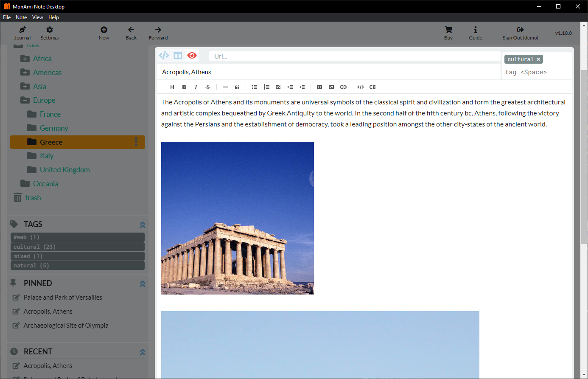588x379 pixels.
Task: Insert a hyperlink in the note
Action: pyautogui.click(x=343, y=87)
